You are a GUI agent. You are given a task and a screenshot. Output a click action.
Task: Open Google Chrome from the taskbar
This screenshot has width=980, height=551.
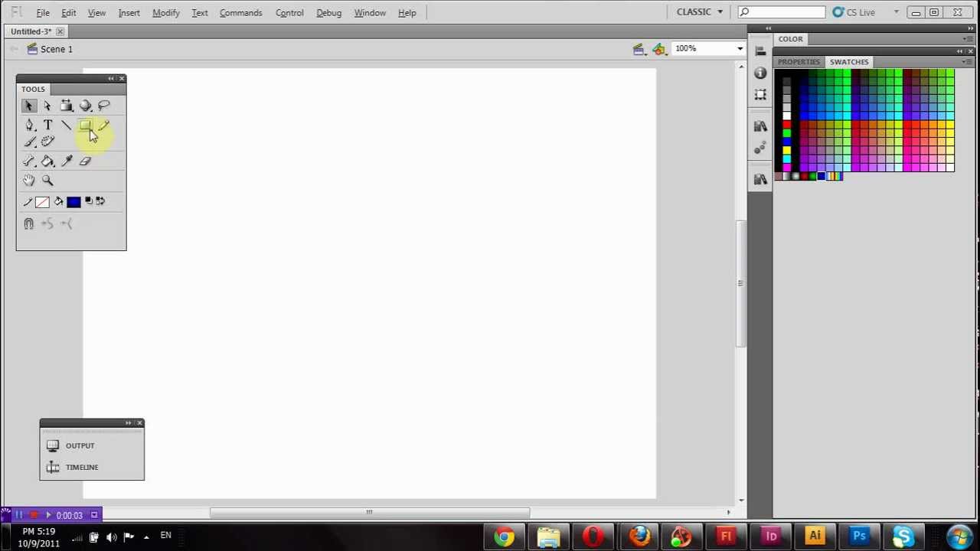point(505,536)
